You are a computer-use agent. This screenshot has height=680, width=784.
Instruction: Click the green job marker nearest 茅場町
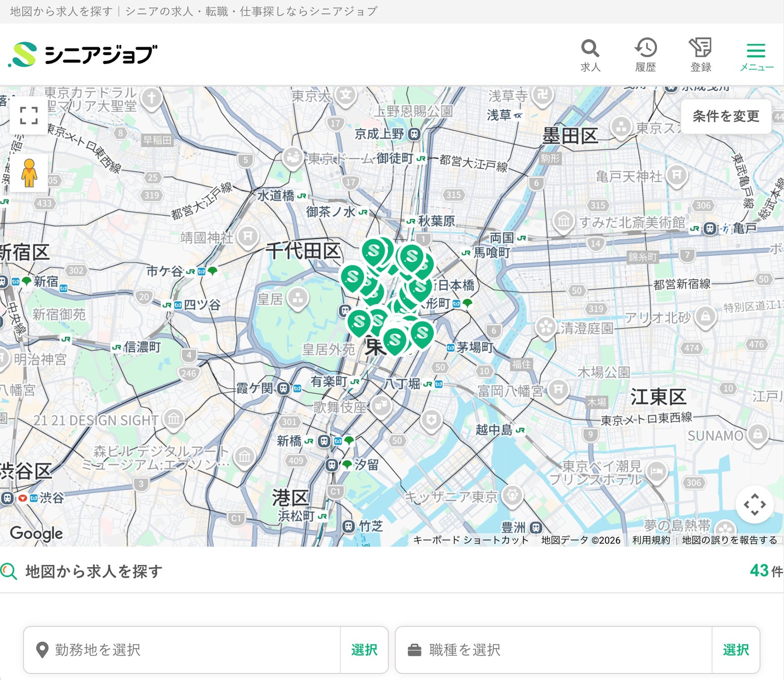coord(422,333)
